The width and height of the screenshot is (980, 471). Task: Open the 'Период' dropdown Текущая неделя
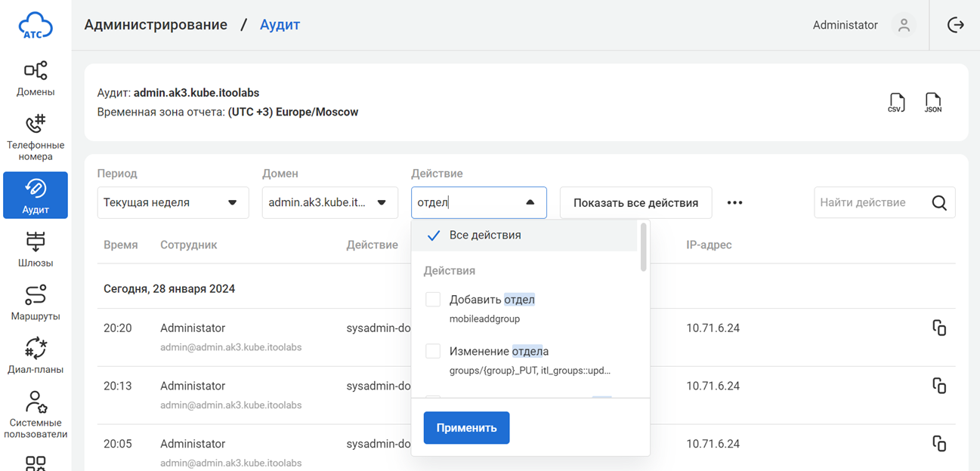(x=172, y=203)
